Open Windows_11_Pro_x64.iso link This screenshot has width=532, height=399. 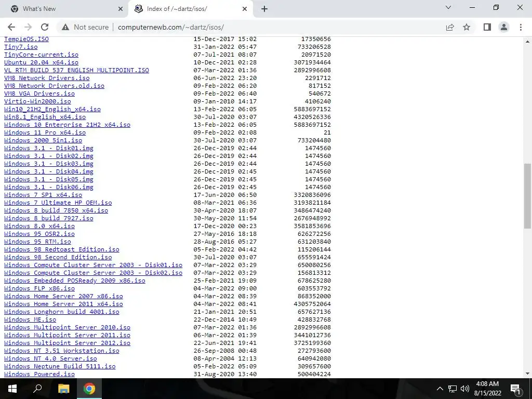click(x=45, y=132)
